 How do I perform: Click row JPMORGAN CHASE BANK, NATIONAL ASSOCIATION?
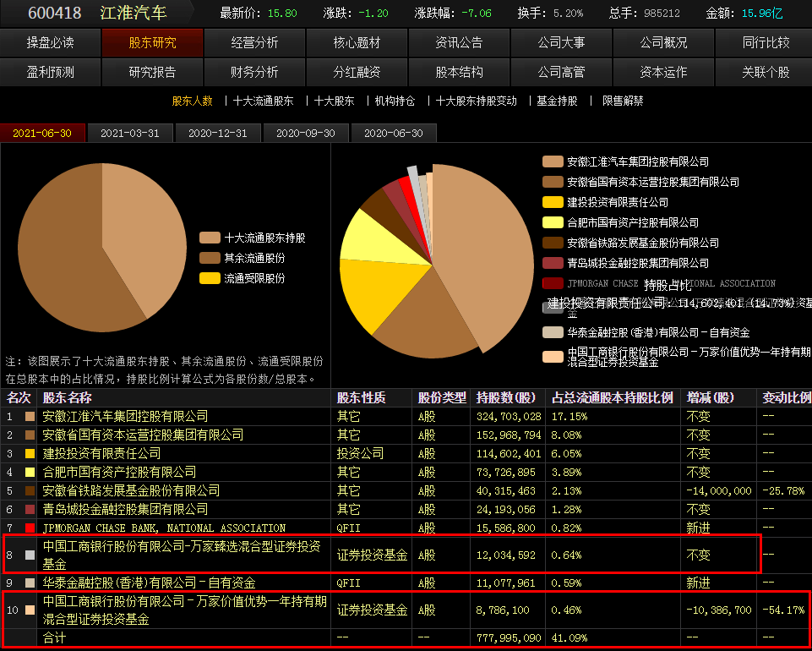click(406, 528)
